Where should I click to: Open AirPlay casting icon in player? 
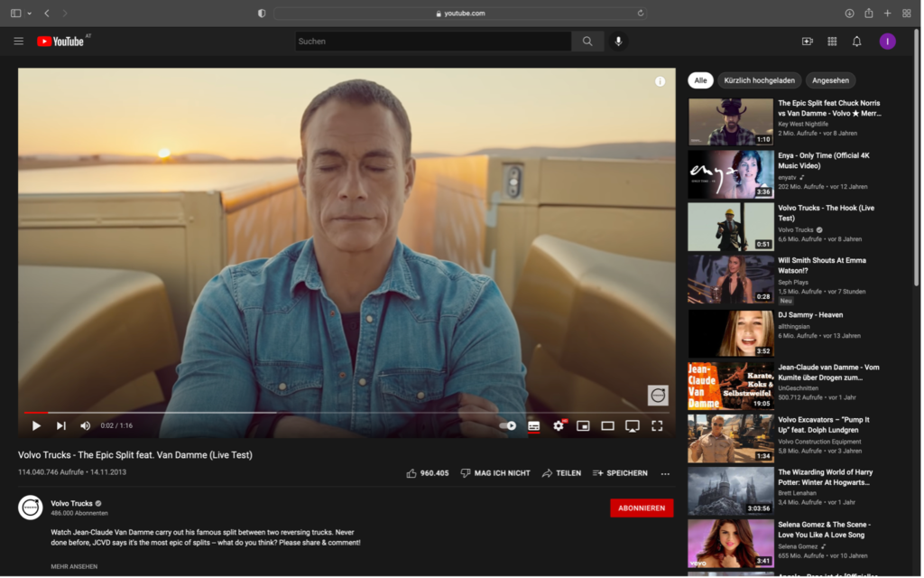point(633,426)
